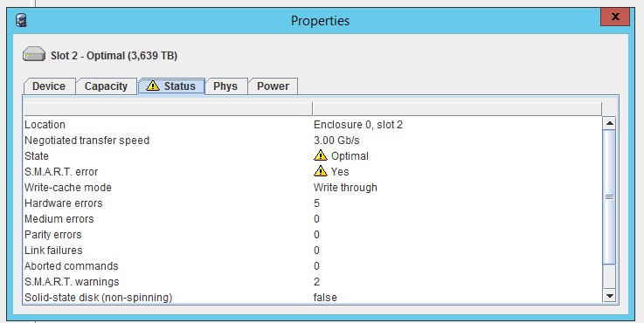Image resolution: width=644 pixels, height=323 pixels.
Task: Select the 'Hardware errors' label
Action: pyautogui.click(x=63, y=203)
